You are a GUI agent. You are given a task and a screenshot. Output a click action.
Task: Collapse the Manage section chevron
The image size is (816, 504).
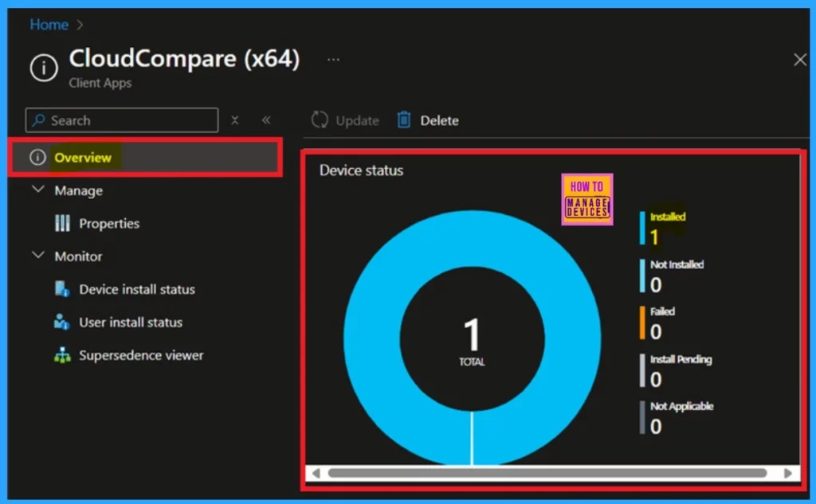(38, 189)
